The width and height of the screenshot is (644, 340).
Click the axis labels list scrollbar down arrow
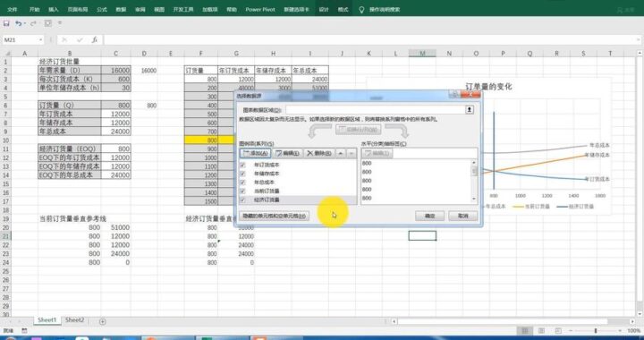474,200
